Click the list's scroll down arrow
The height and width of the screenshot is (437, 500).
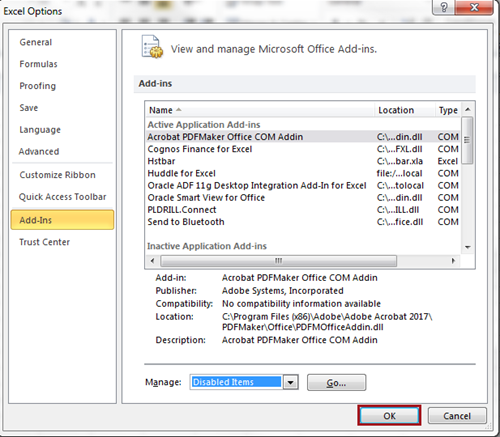point(468,247)
